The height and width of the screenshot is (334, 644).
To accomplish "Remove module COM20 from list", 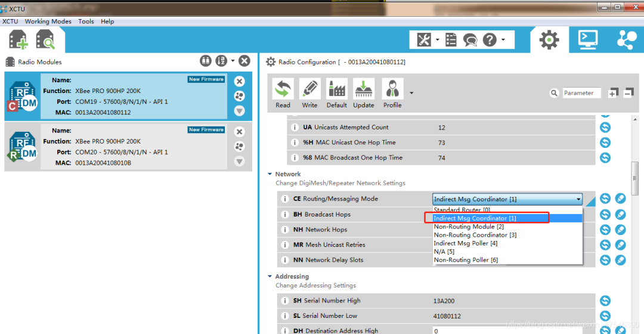I will [x=240, y=132].
